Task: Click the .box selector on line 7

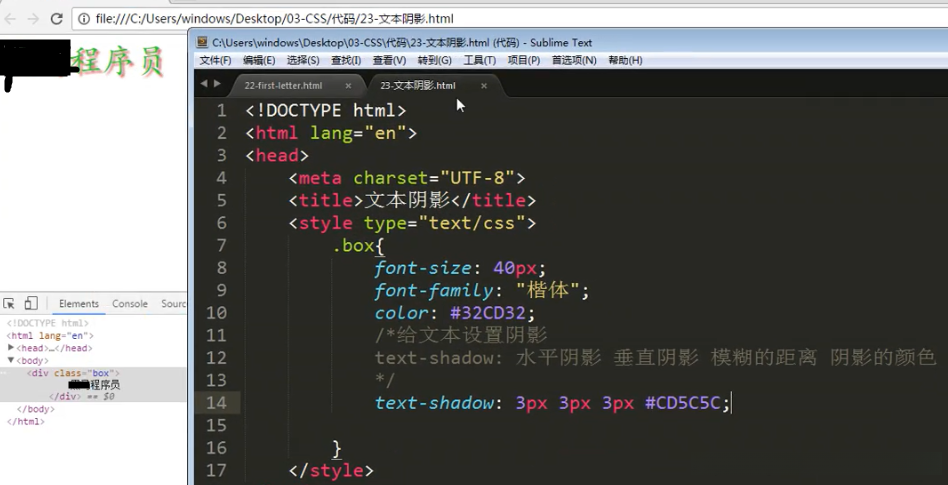Action: (x=354, y=246)
